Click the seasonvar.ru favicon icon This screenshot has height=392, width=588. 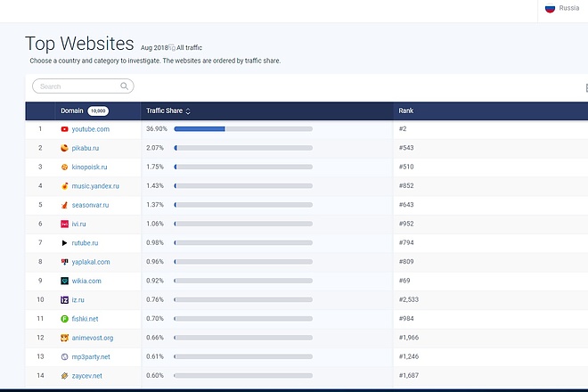[x=64, y=205]
